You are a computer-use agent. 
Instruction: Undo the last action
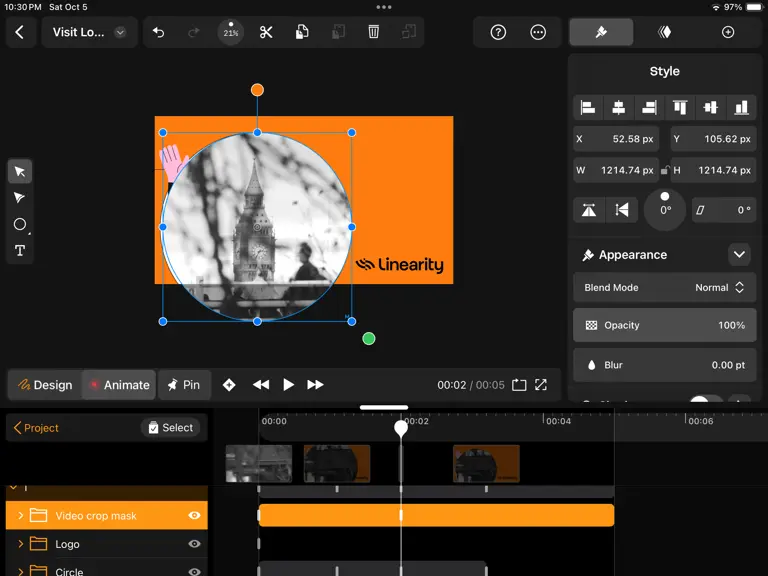158,32
